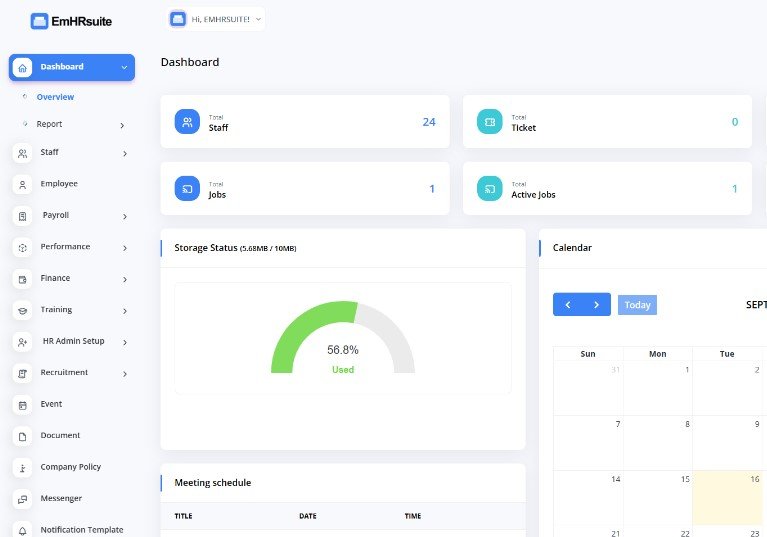Screen dimensions: 767x537
Task: Expand the Training menu arrow
Action: click(x=125, y=311)
